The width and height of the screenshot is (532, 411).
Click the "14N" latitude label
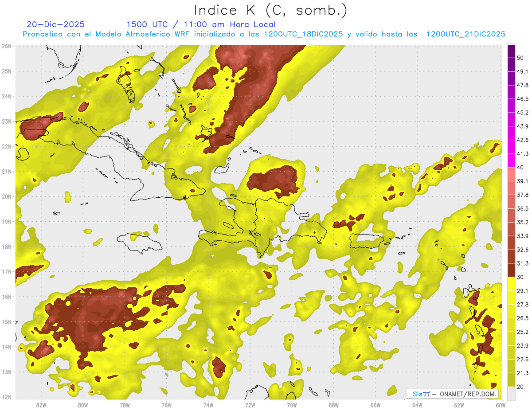(x=7, y=347)
